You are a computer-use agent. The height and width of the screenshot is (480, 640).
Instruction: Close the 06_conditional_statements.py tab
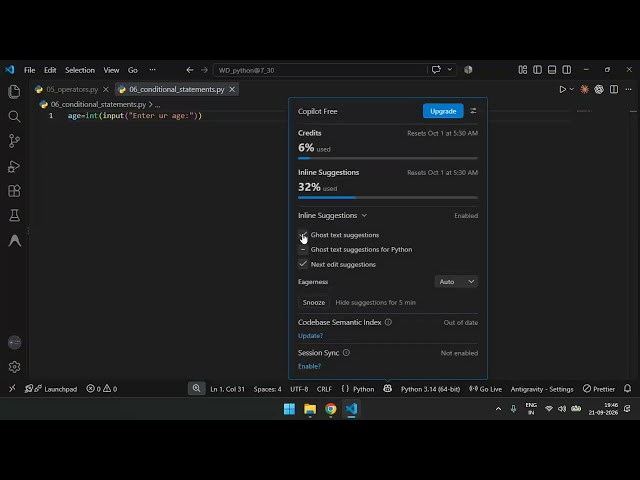(x=232, y=89)
